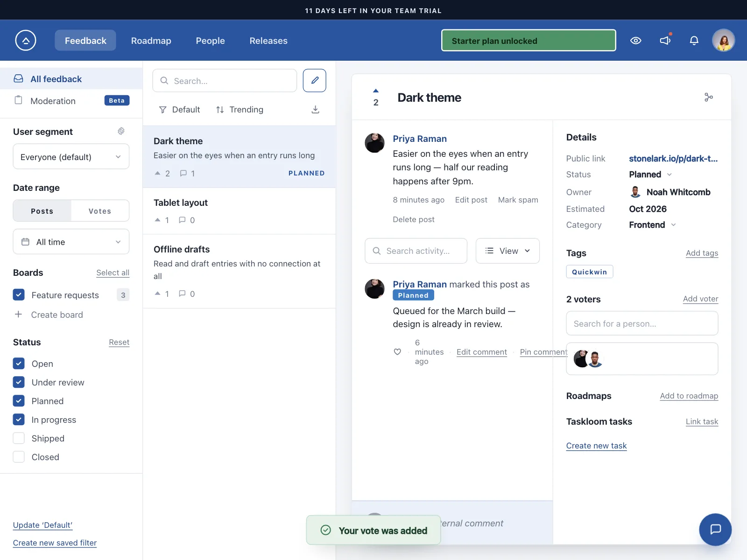Click Update 'Default' link

[42, 525]
